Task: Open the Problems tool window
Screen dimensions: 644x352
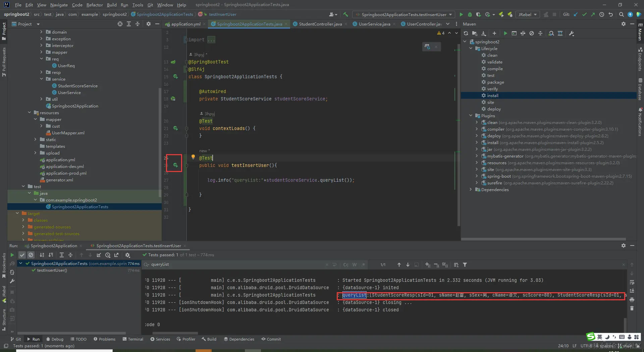Action: pyautogui.click(x=104, y=339)
